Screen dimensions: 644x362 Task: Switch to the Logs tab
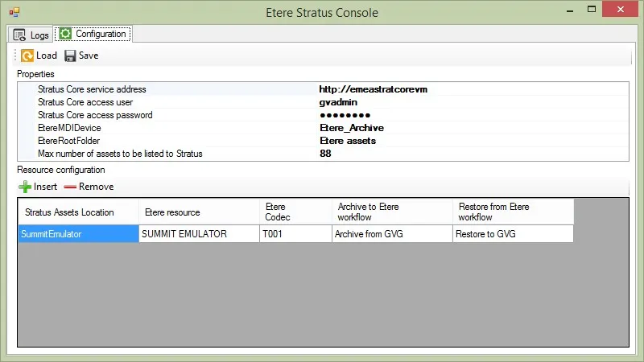[x=31, y=35]
